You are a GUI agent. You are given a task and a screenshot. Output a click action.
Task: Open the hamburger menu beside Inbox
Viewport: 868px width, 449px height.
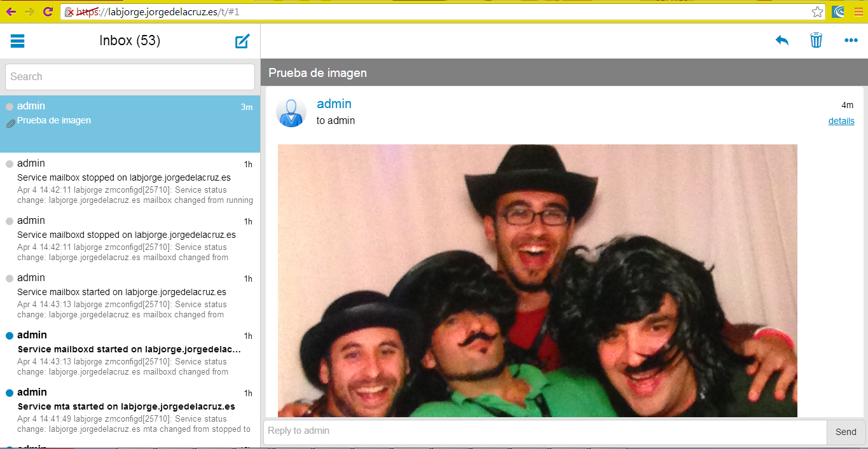tap(18, 41)
